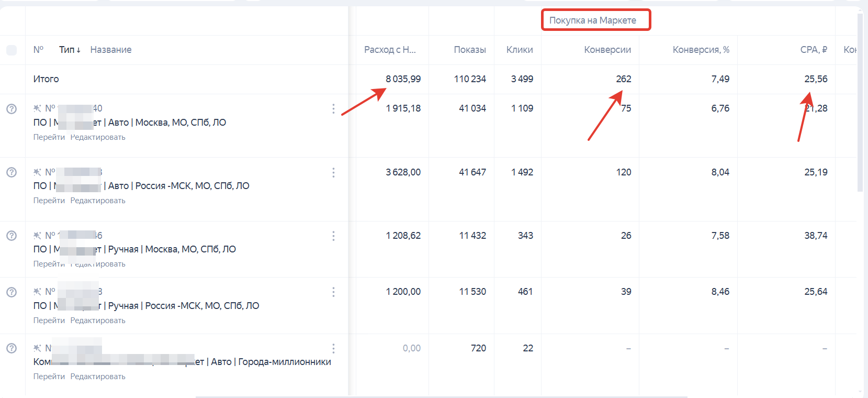
Task: Sort by the Клики column header
Action: click(x=520, y=50)
